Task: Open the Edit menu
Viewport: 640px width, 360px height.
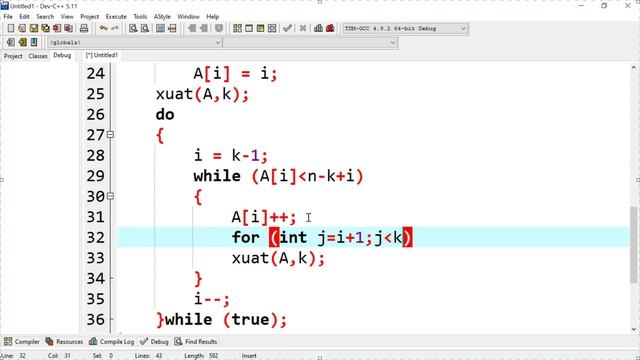Action: [24, 17]
